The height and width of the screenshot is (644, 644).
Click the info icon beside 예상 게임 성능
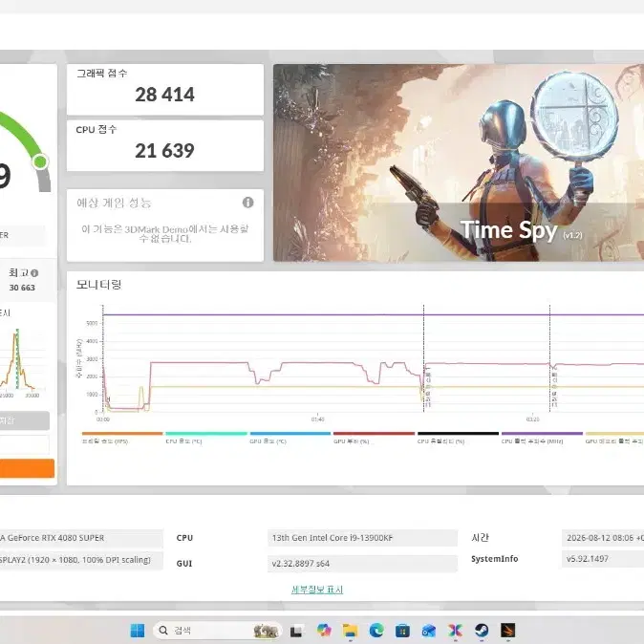(247, 202)
